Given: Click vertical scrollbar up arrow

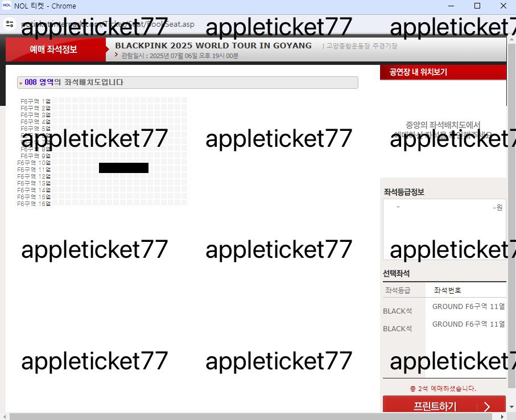Looking at the screenshot, I should click(511, 39).
